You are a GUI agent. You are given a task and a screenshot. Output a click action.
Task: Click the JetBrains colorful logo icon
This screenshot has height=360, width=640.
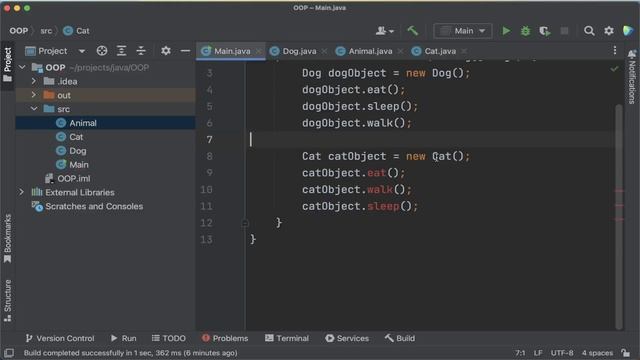tap(628, 31)
